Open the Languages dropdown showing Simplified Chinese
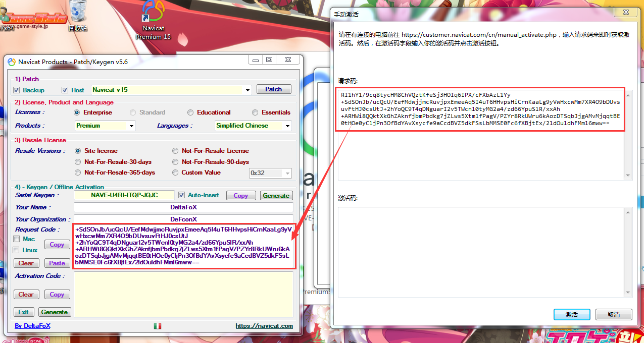 [287, 126]
